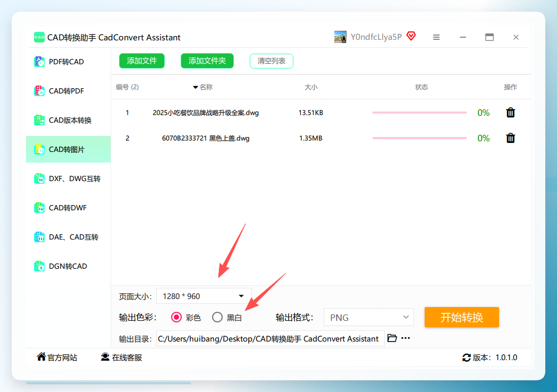
Task: Click the red VIP diamond badge
Action: tap(411, 36)
